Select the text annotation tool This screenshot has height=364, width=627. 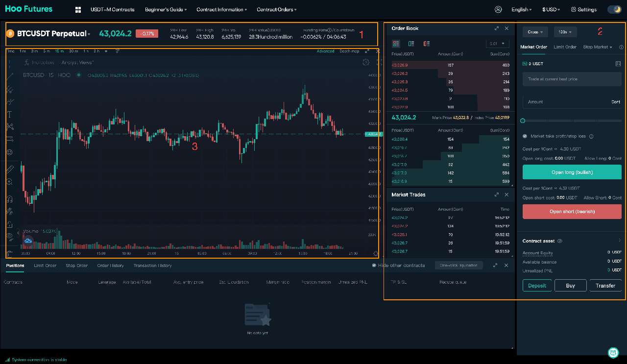tap(10, 114)
